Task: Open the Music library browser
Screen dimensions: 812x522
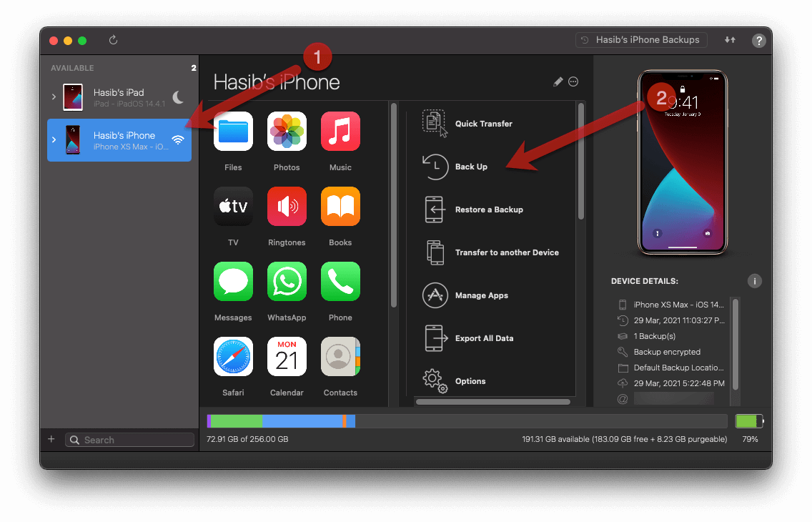Action: (x=340, y=132)
